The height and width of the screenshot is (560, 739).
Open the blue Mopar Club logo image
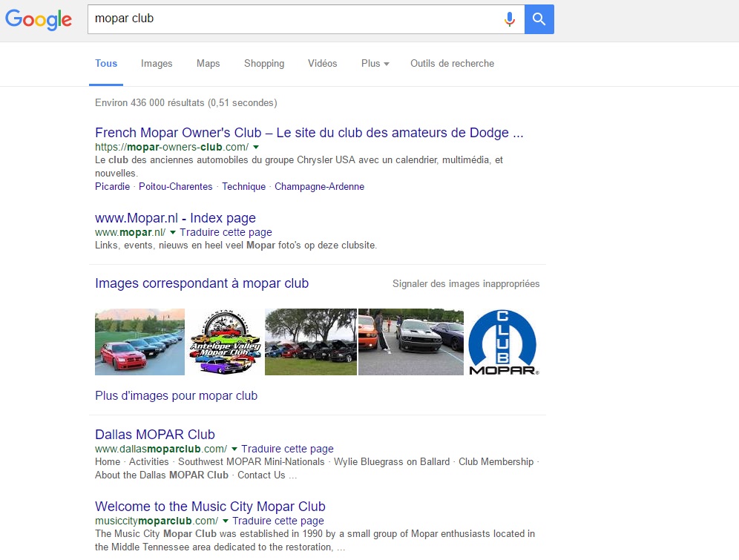(x=503, y=342)
